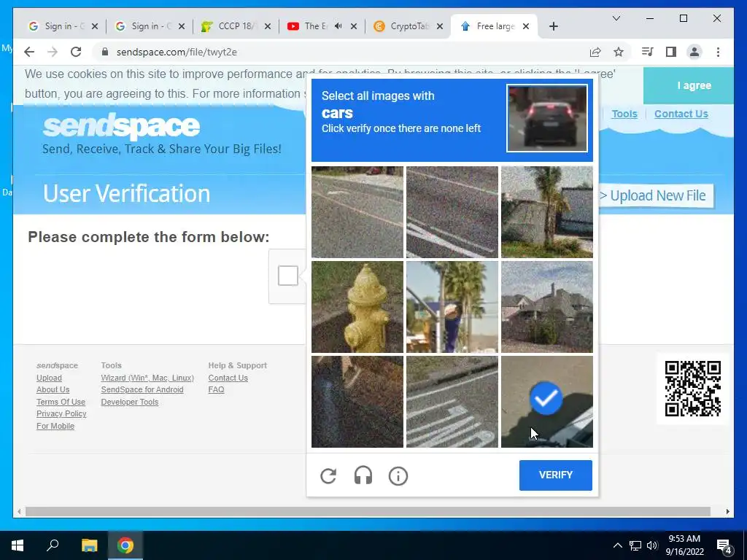
Task: Reload the captcha challenge images
Action: point(328,475)
